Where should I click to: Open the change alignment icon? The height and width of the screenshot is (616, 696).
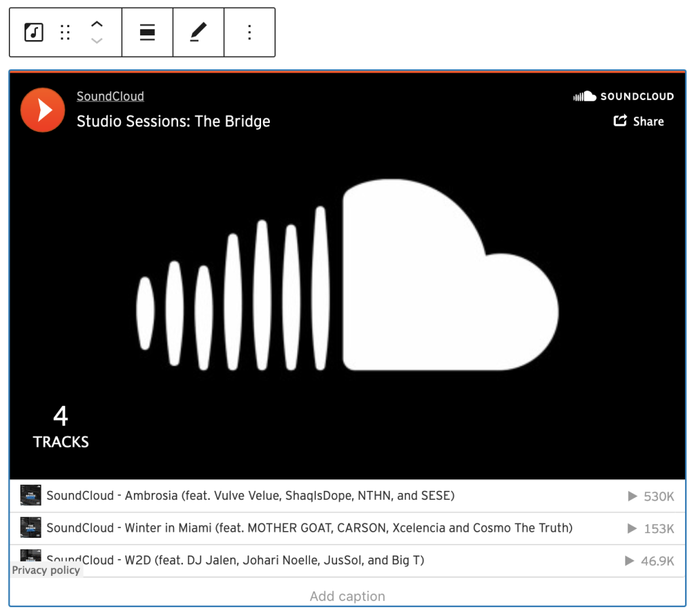coord(147,32)
